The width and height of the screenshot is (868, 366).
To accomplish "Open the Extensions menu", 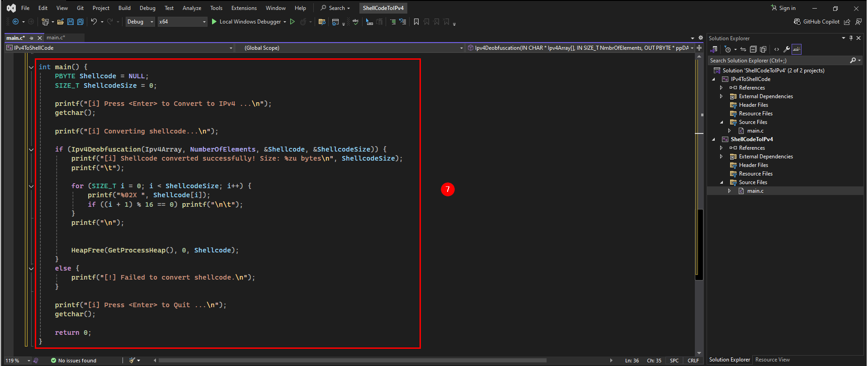I will pyautogui.click(x=244, y=8).
